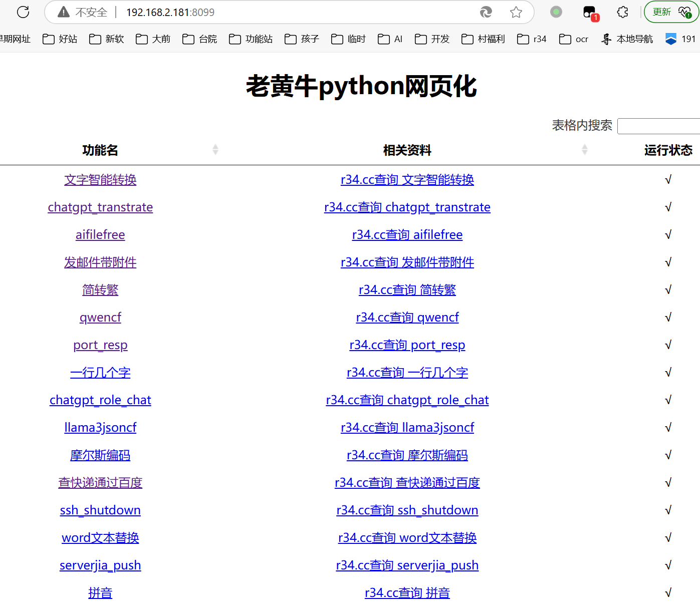Open the 开发 bookmark folder
The width and height of the screenshot is (700, 604).
[432, 39]
